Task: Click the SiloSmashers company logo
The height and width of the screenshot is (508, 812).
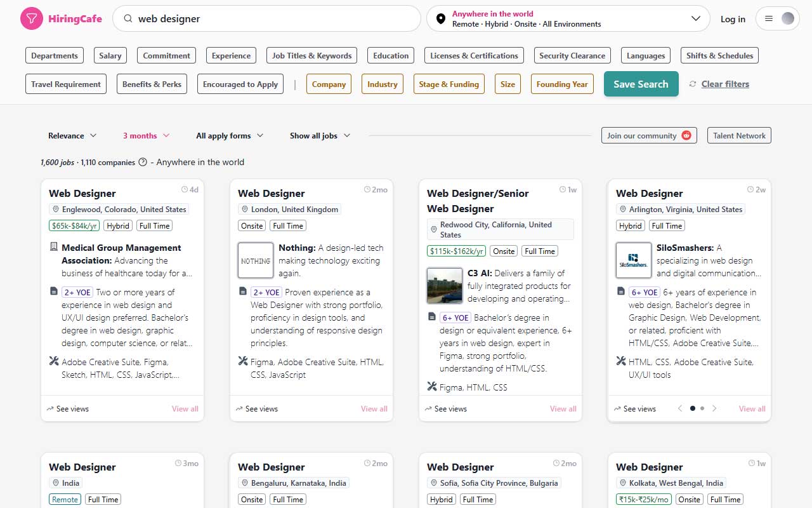Action: pyautogui.click(x=634, y=260)
